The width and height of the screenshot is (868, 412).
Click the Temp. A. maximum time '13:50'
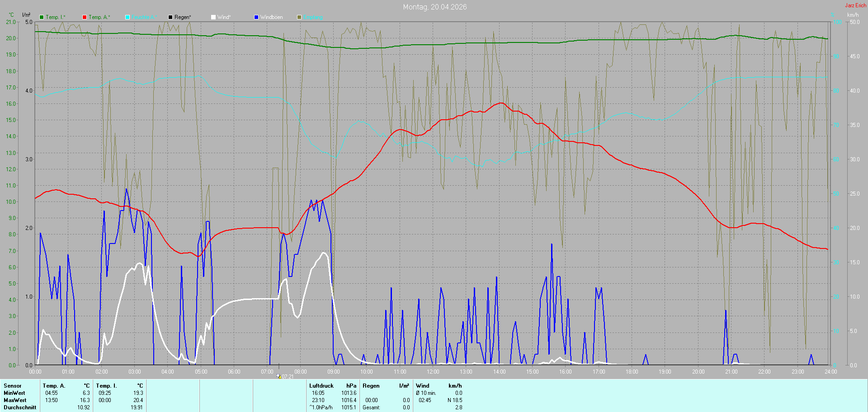tap(52, 400)
